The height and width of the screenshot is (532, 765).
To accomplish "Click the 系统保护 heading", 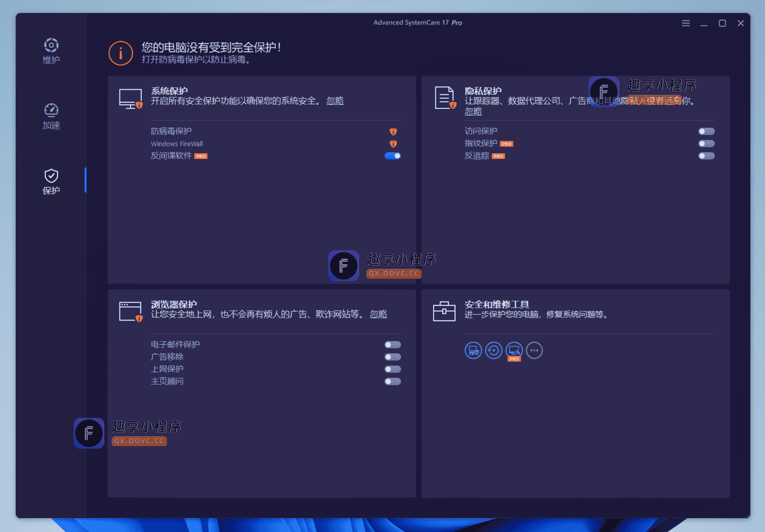I will point(169,91).
